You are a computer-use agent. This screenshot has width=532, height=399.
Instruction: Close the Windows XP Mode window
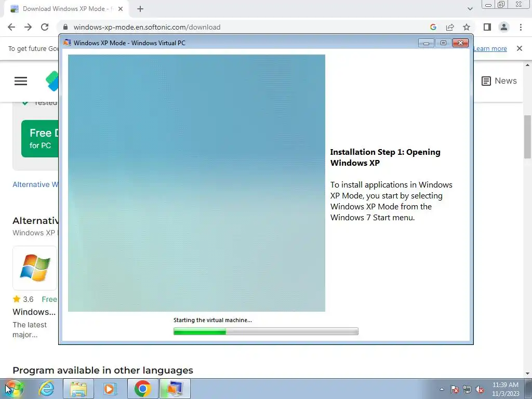click(x=460, y=43)
